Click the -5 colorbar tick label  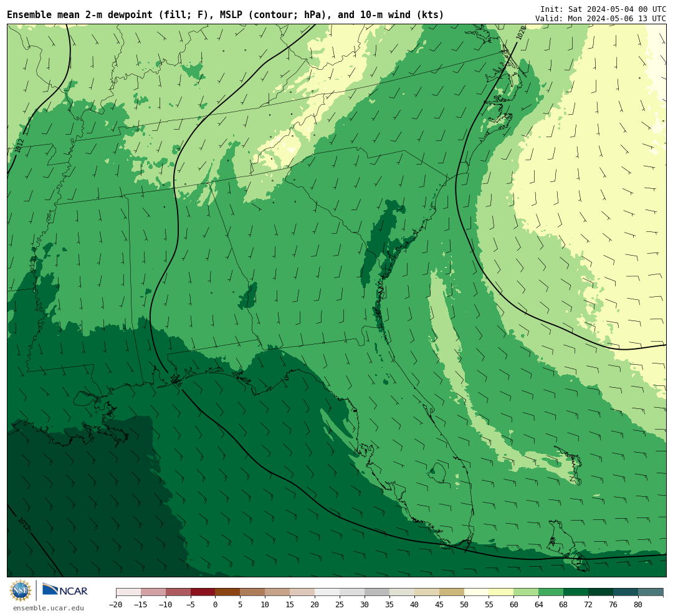tap(191, 605)
